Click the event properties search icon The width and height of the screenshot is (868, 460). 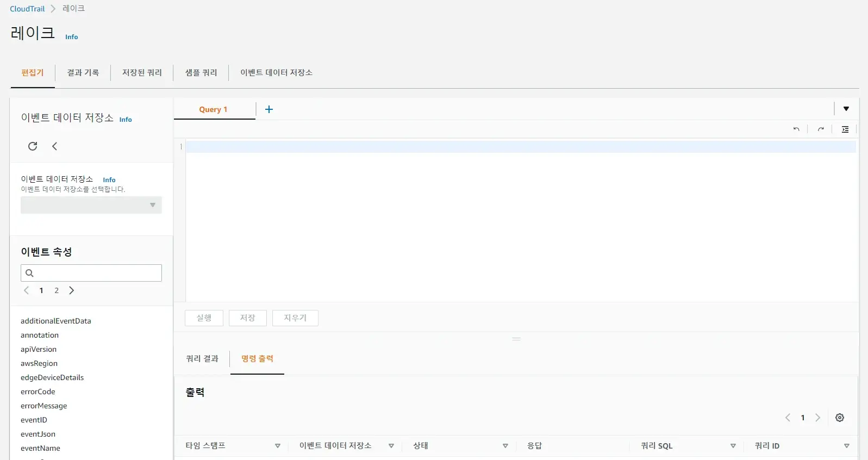click(30, 273)
